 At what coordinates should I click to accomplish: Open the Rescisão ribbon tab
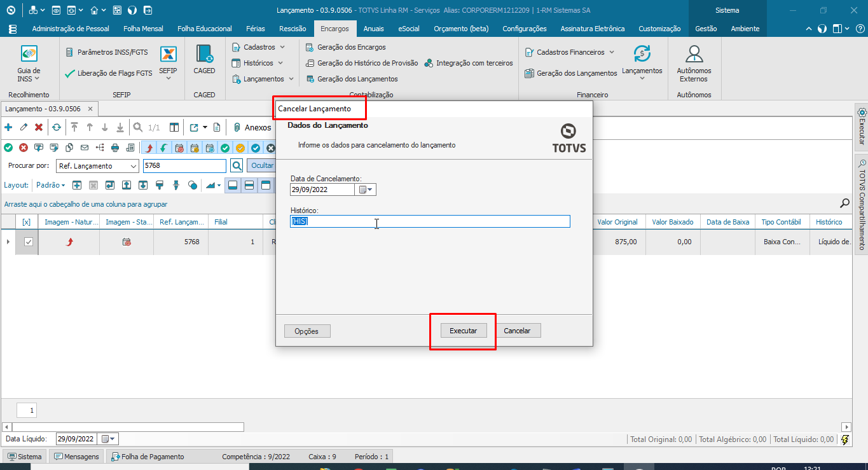point(293,29)
